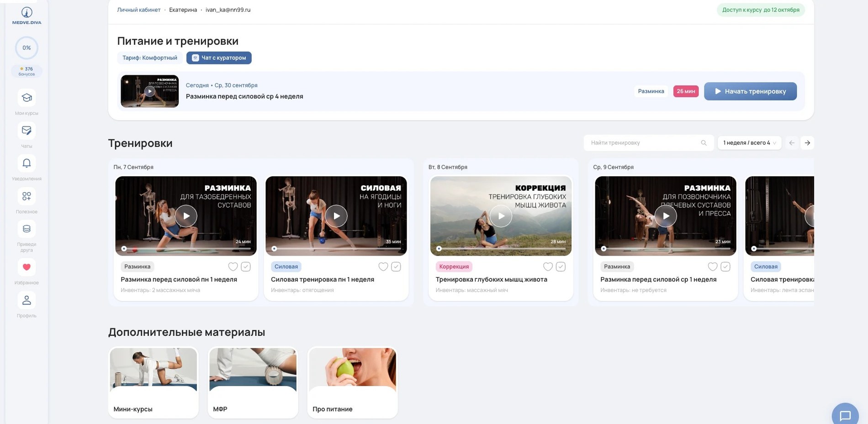Image resolution: width=868 pixels, height=424 pixels.
Task: Play the Коррекция глубоких мышц живота video
Action: pyautogui.click(x=501, y=216)
